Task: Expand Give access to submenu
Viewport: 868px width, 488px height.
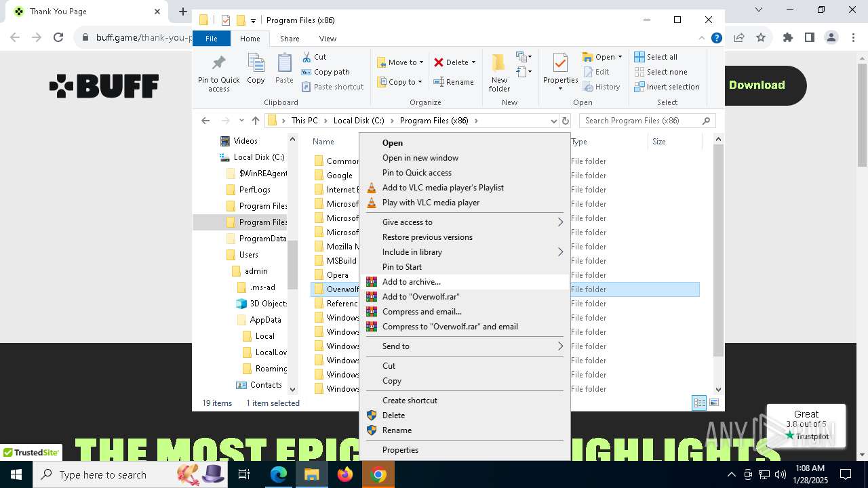Action: click(465, 222)
